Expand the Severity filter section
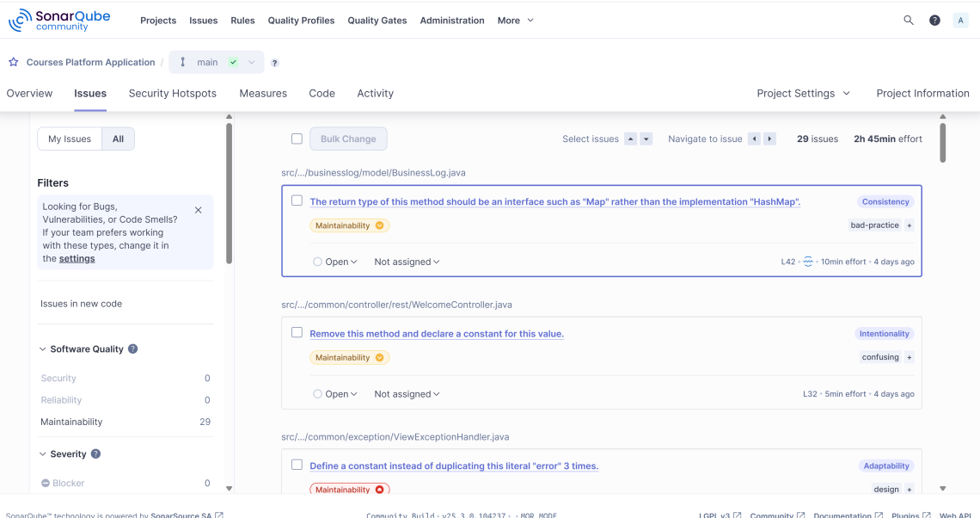This screenshot has height=518, width=980. 69,453
